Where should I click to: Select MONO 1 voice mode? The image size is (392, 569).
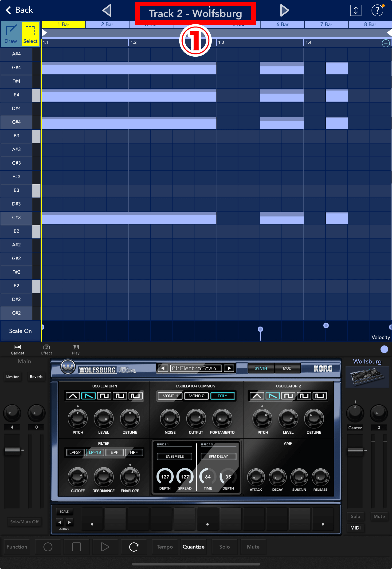click(x=170, y=395)
